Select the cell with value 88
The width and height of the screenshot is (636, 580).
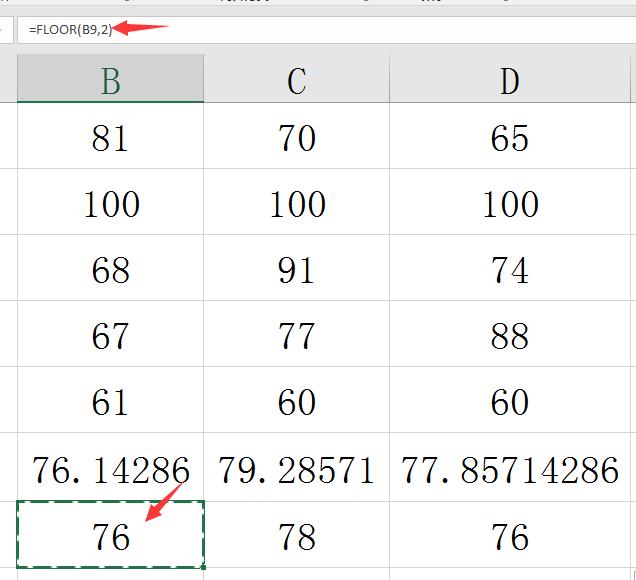[x=510, y=335]
